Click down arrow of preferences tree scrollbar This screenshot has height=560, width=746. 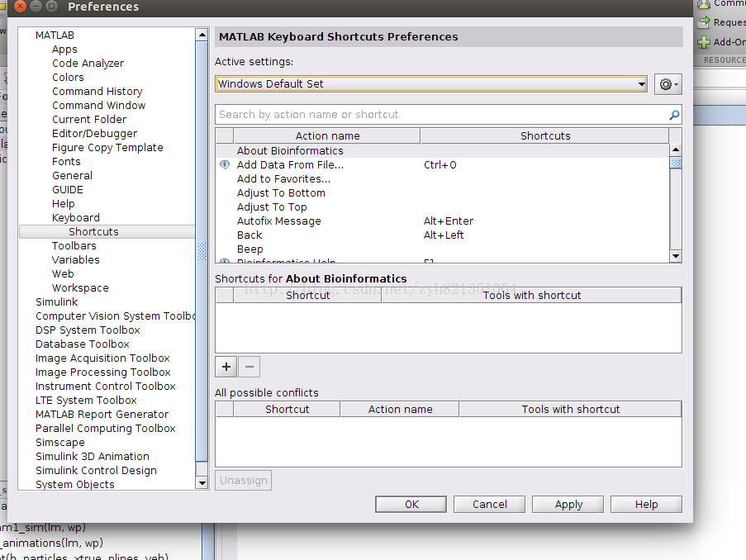(x=202, y=483)
